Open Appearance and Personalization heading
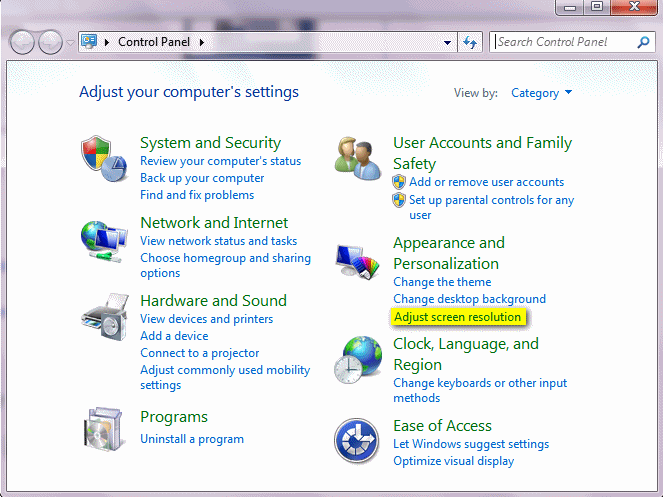The image size is (663, 497). [x=449, y=253]
